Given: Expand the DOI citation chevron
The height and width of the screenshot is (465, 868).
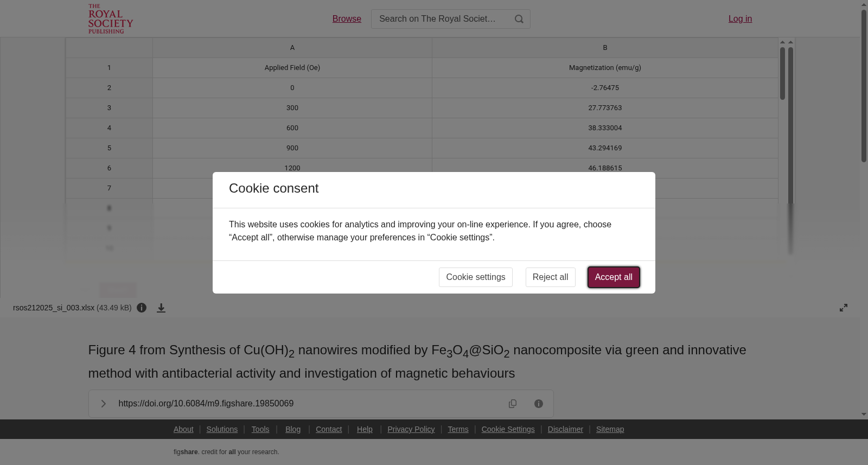Looking at the screenshot, I should (x=103, y=404).
